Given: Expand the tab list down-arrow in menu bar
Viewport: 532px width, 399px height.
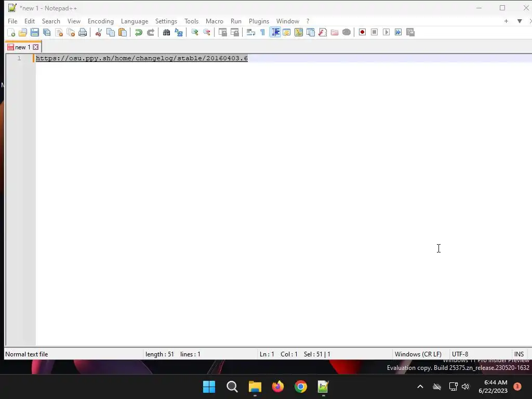Looking at the screenshot, I should pyautogui.click(x=520, y=21).
